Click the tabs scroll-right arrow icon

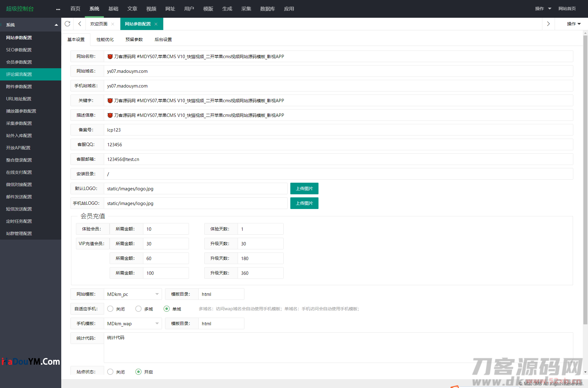pyautogui.click(x=548, y=24)
